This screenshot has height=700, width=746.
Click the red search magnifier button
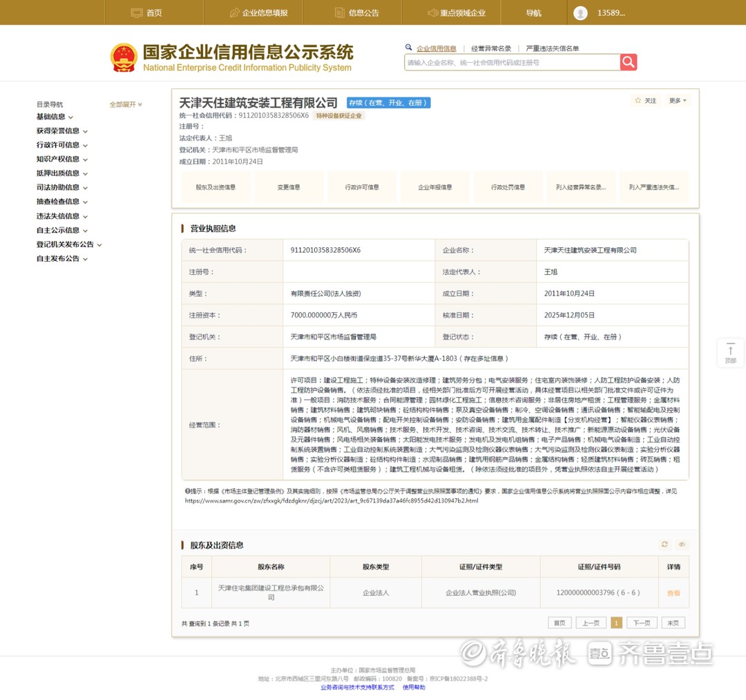click(628, 62)
